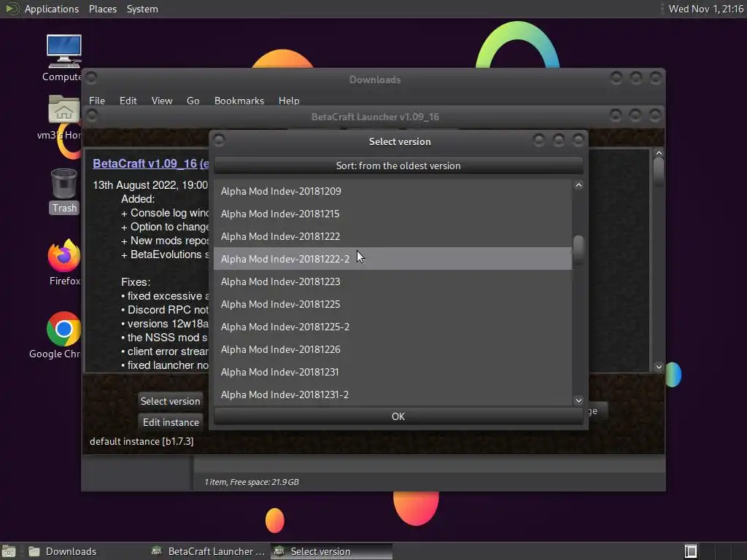Click the '1 item, Free space: 21.9 GB' status text
The height and width of the screenshot is (560, 747).
tap(252, 482)
